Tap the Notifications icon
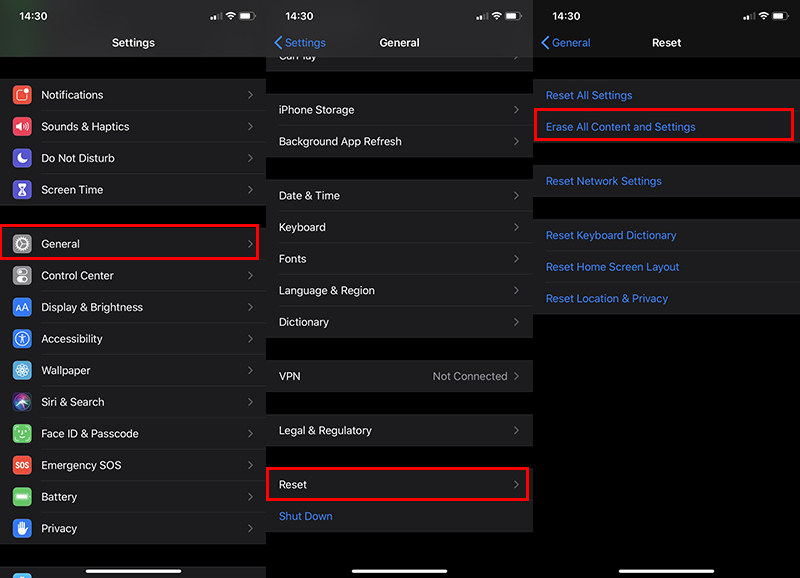The width and height of the screenshot is (800, 578). (22, 95)
